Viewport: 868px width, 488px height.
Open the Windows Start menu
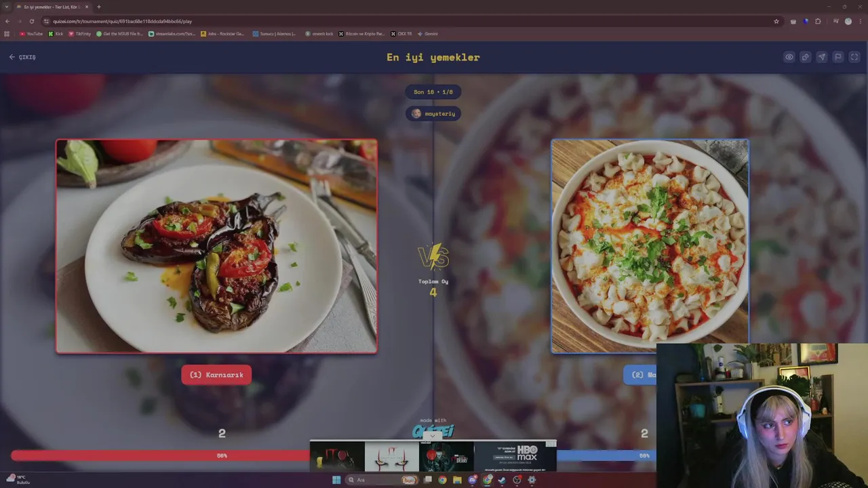pyautogui.click(x=336, y=480)
